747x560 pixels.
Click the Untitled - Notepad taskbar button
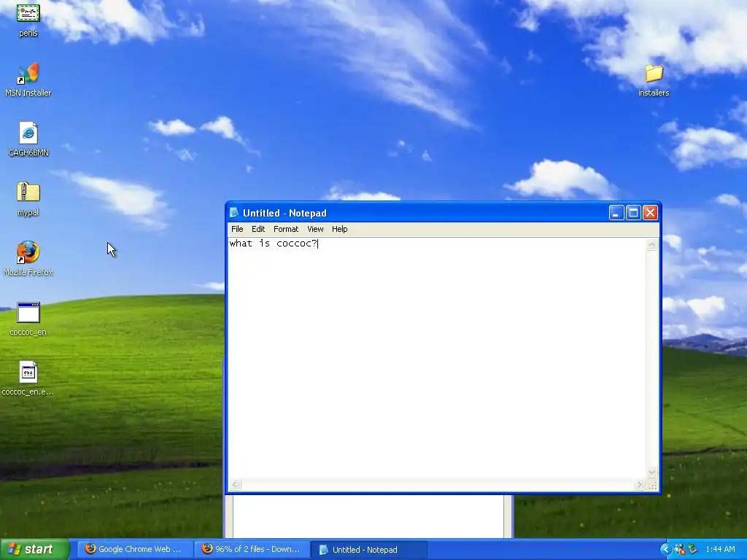tap(368, 550)
